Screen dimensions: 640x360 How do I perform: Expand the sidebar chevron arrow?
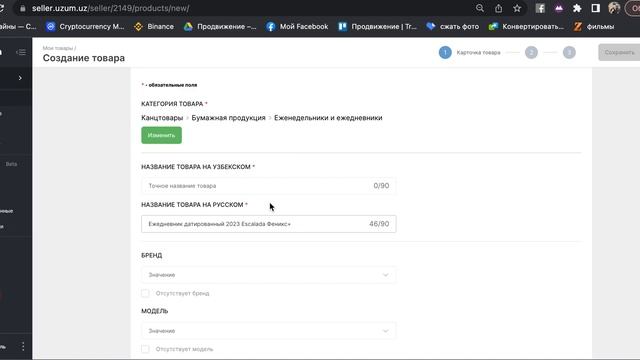[20, 78]
